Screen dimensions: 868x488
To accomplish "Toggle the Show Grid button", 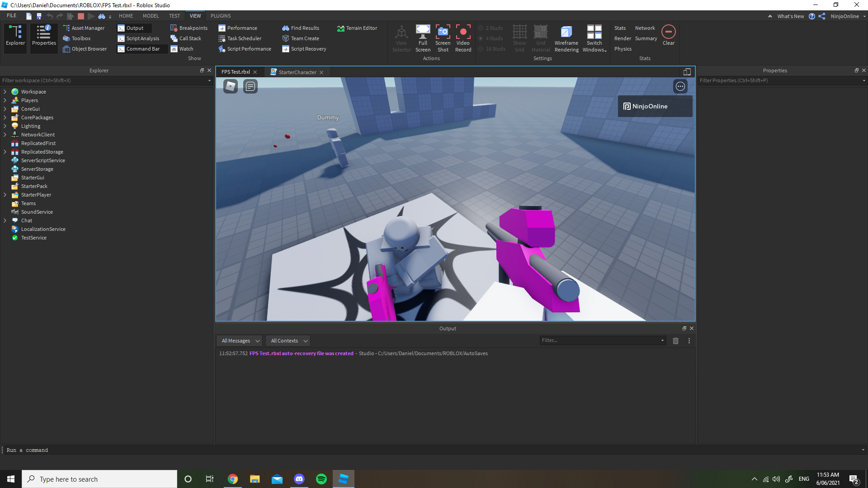I will (x=519, y=38).
